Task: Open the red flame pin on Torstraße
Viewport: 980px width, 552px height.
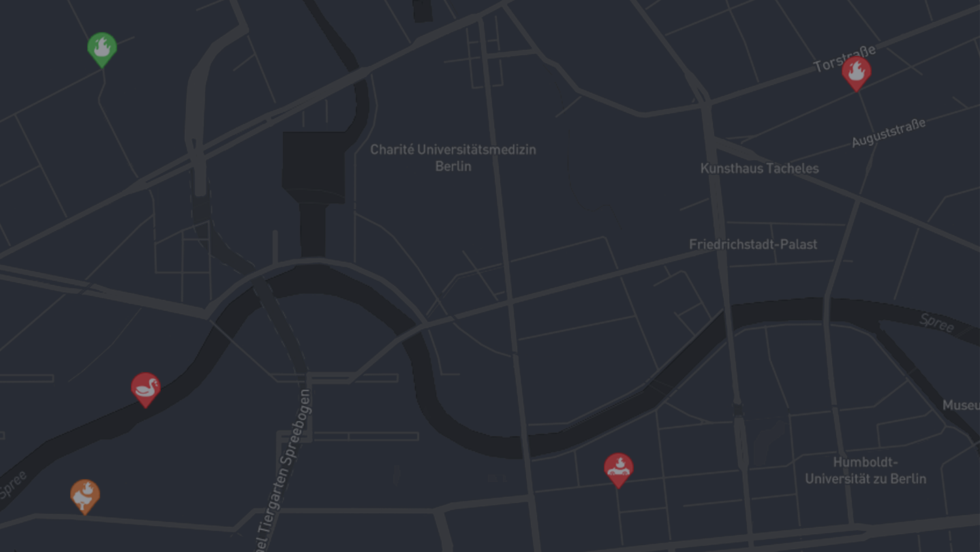Action: 857,73
